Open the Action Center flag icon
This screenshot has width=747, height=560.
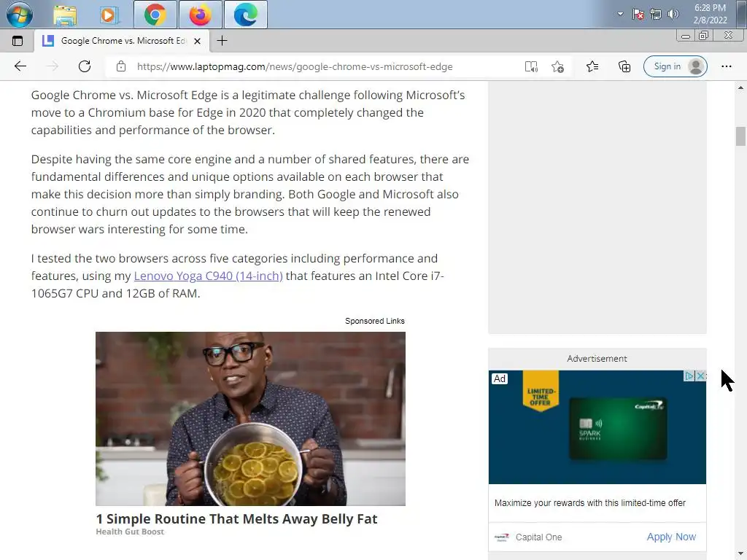tap(638, 15)
